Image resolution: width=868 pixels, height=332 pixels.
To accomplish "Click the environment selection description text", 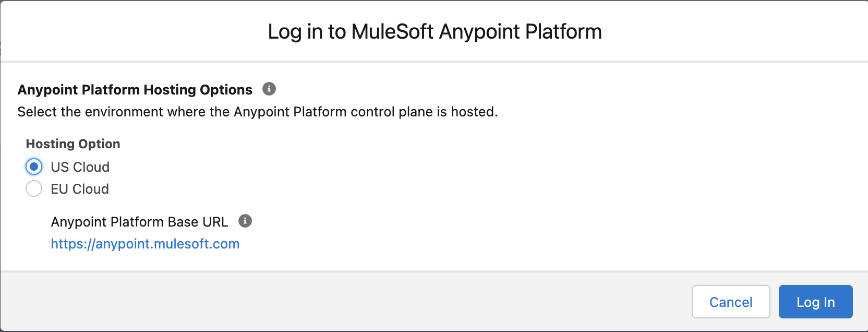I will (x=258, y=111).
